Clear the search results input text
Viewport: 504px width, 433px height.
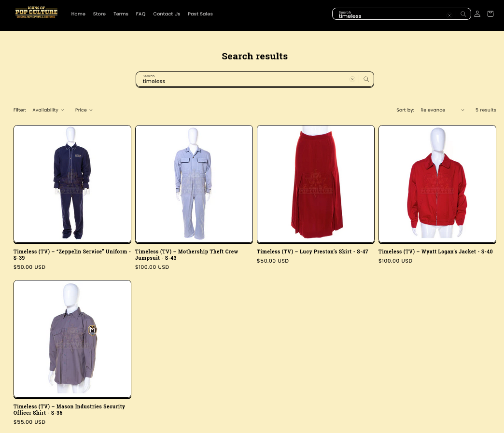coord(352,79)
